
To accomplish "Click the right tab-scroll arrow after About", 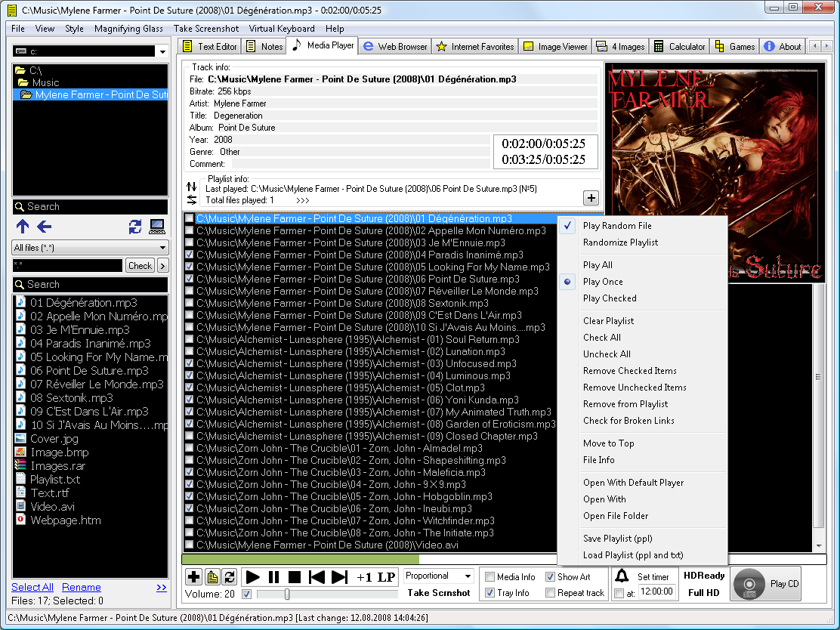I will (x=827, y=47).
